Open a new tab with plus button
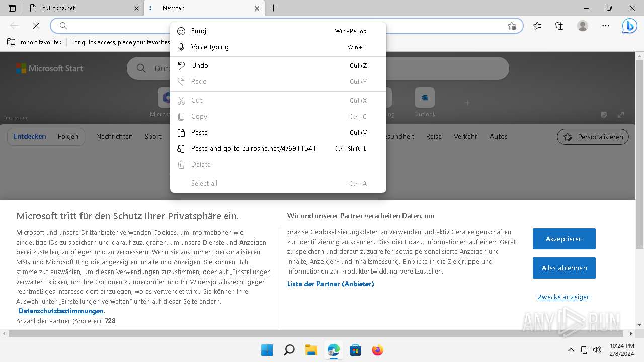Image resolution: width=644 pixels, height=362 pixels. click(273, 8)
